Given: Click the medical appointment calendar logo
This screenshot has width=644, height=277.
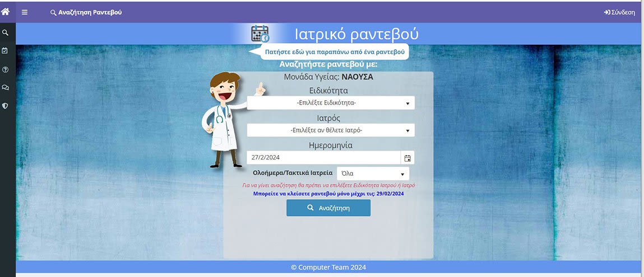Looking at the screenshot, I should (x=260, y=34).
